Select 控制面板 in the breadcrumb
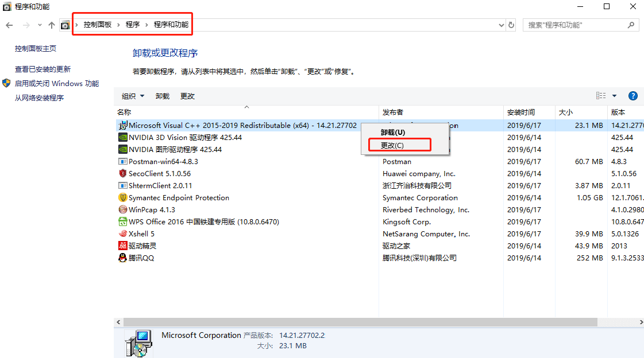Screen dimensions: 644x358 (98, 25)
